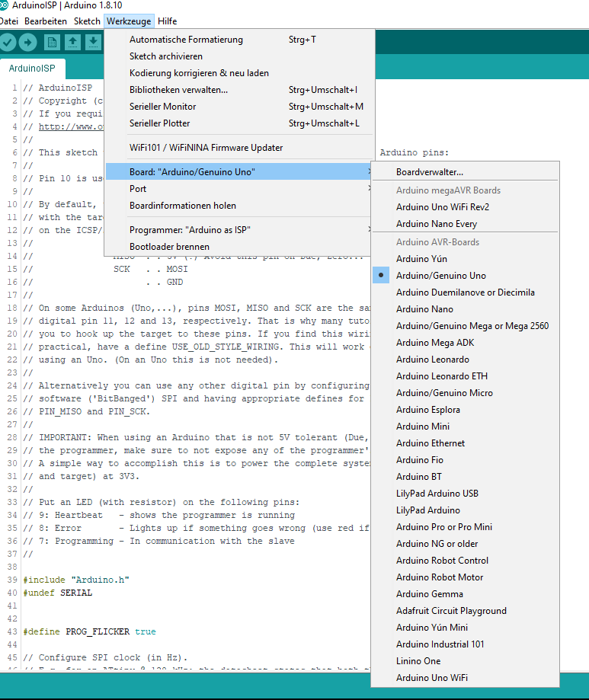589x700 pixels.
Task: Select Arduino Leonardo board
Action: click(x=466, y=360)
